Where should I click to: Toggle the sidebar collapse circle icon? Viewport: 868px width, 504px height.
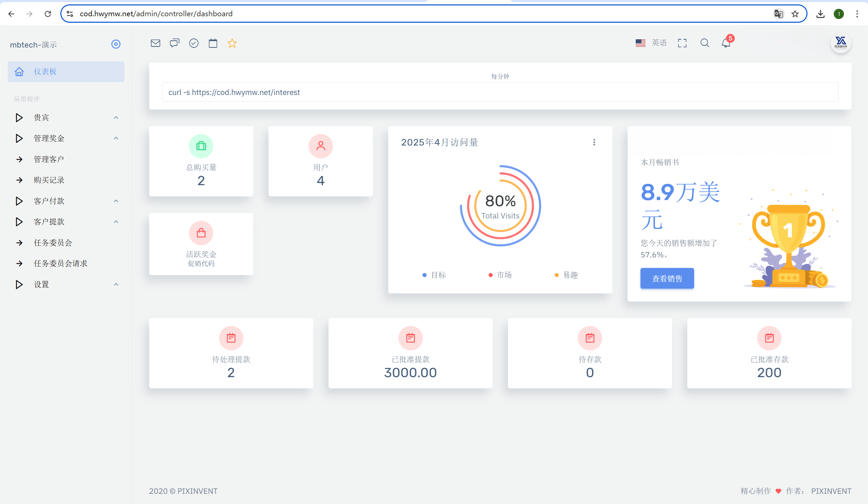tap(116, 44)
